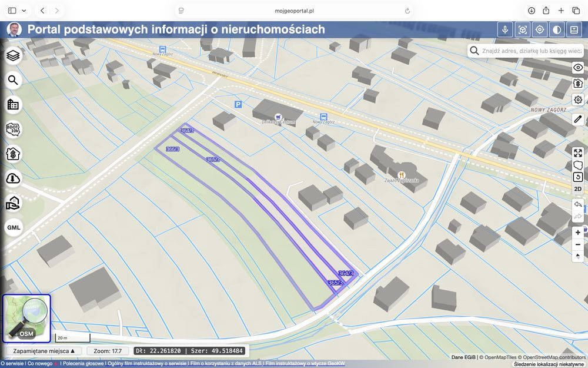Image resolution: width=588 pixels, height=368 pixels.
Task: Click the Delikatesy Centrum shop marker
Action: pos(278,117)
